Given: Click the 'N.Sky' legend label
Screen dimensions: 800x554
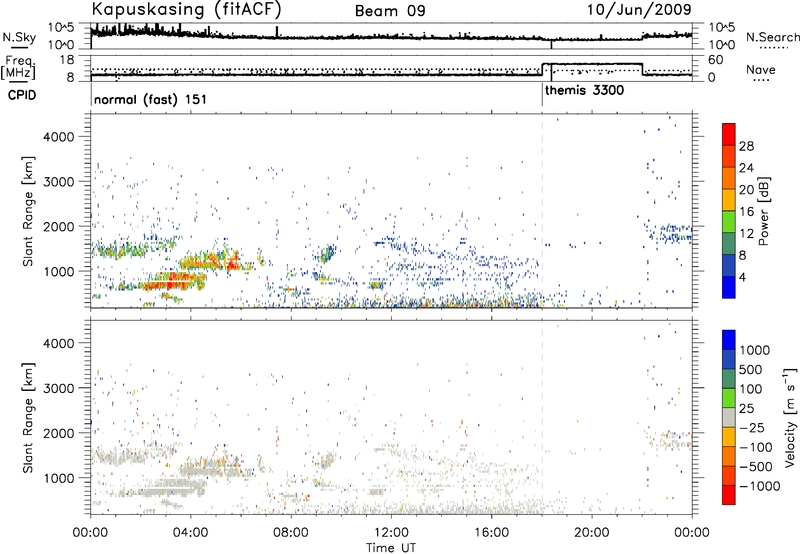Looking at the screenshot, I should click(19, 37).
